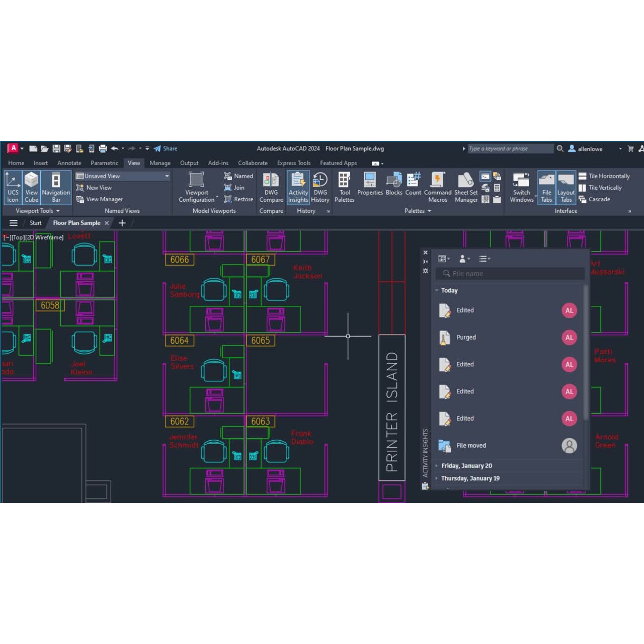Toggle Layout Tabs visibility

point(566,187)
